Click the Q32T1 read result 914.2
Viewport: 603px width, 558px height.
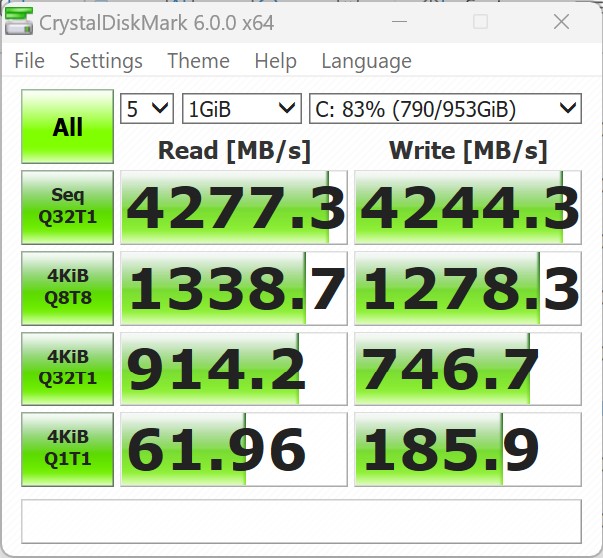click(234, 368)
